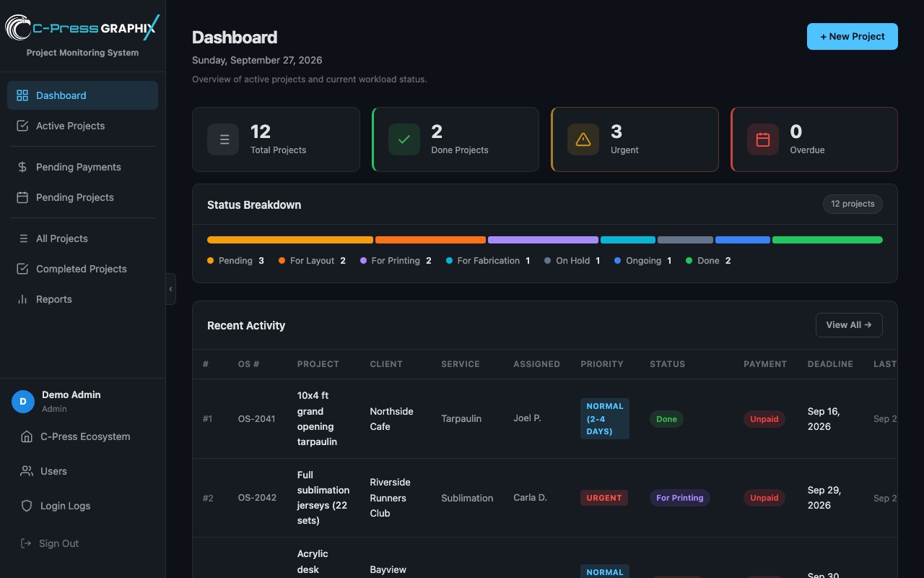This screenshot has height=578, width=924.
Task: Click the PRIORITY column header
Action: (x=602, y=364)
